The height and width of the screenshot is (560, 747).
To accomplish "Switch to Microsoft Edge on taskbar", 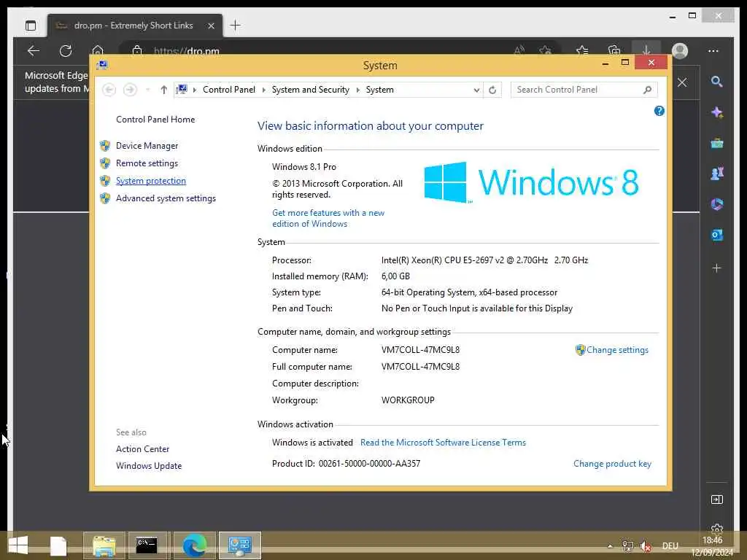I will tap(195, 545).
